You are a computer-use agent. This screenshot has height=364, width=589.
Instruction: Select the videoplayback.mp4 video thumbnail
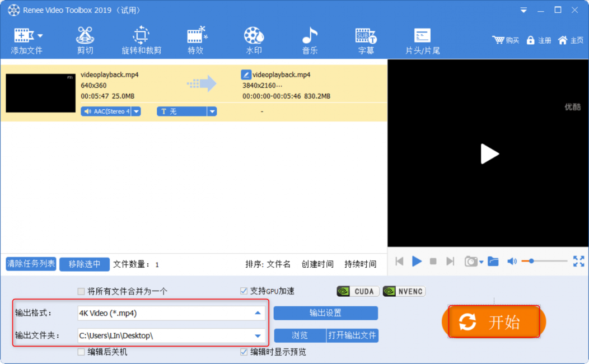40,93
